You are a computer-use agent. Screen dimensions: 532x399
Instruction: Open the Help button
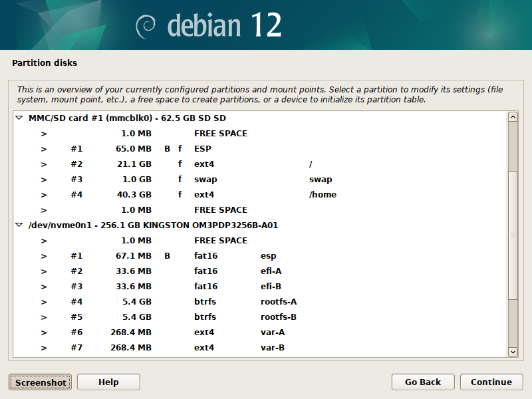[108, 382]
